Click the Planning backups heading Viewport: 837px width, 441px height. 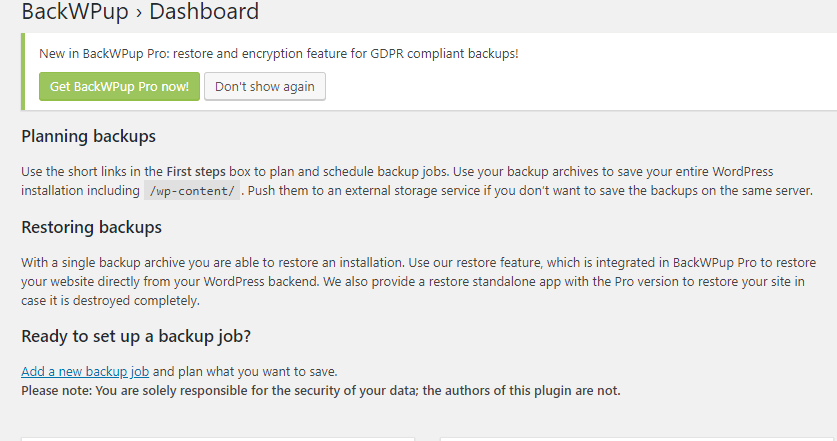pos(88,136)
